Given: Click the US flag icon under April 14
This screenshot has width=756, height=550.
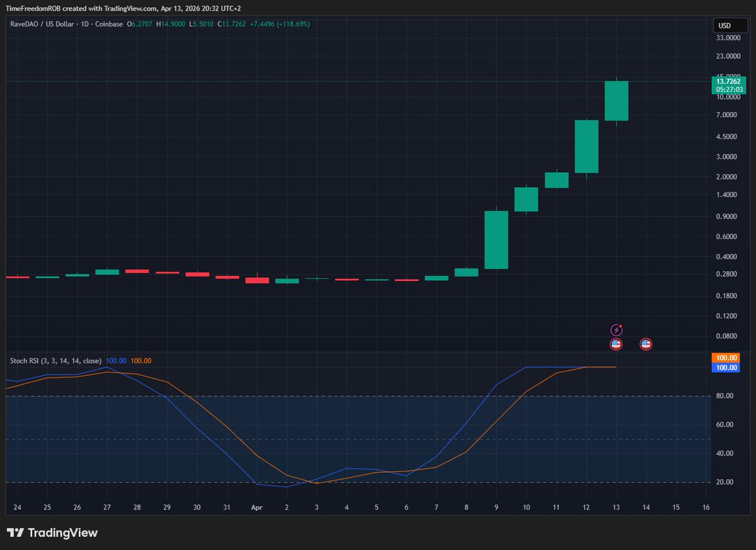Looking at the screenshot, I should [x=646, y=344].
